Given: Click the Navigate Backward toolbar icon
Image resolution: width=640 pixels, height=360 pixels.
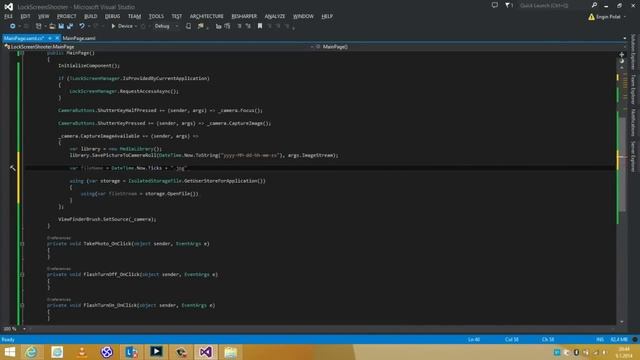Looking at the screenshot, I should coord(13,26).
